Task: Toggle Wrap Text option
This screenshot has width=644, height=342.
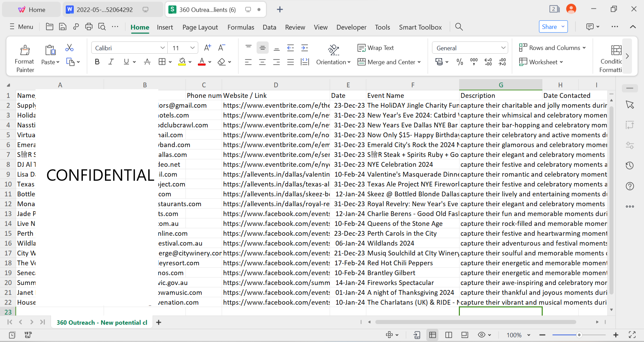Action: [x=376, y=48]
